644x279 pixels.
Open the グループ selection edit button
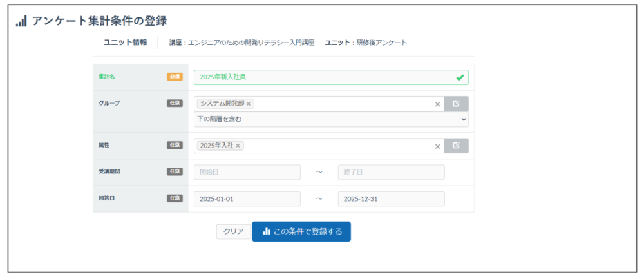(456, 104)
